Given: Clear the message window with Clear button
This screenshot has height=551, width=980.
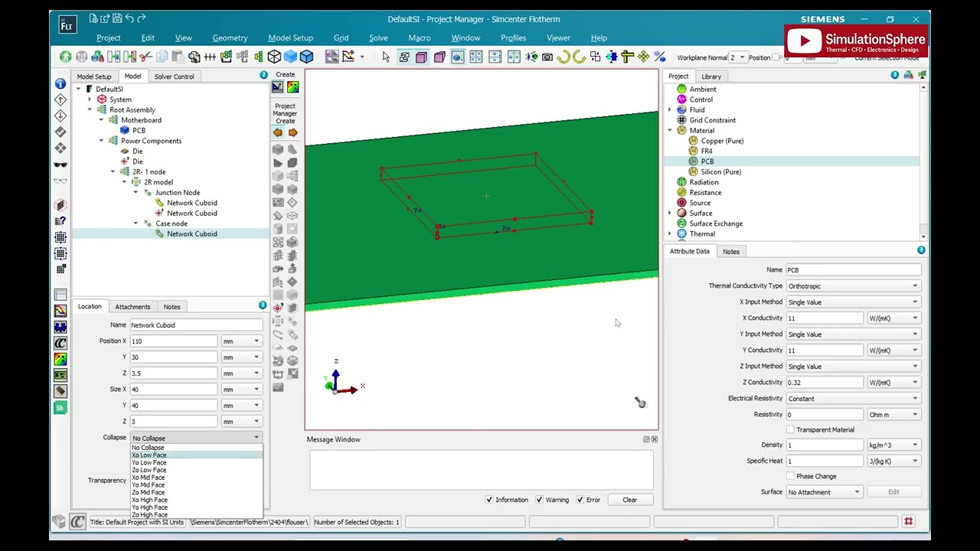Looking at the screenshot, I should click(x=629, y=500).
